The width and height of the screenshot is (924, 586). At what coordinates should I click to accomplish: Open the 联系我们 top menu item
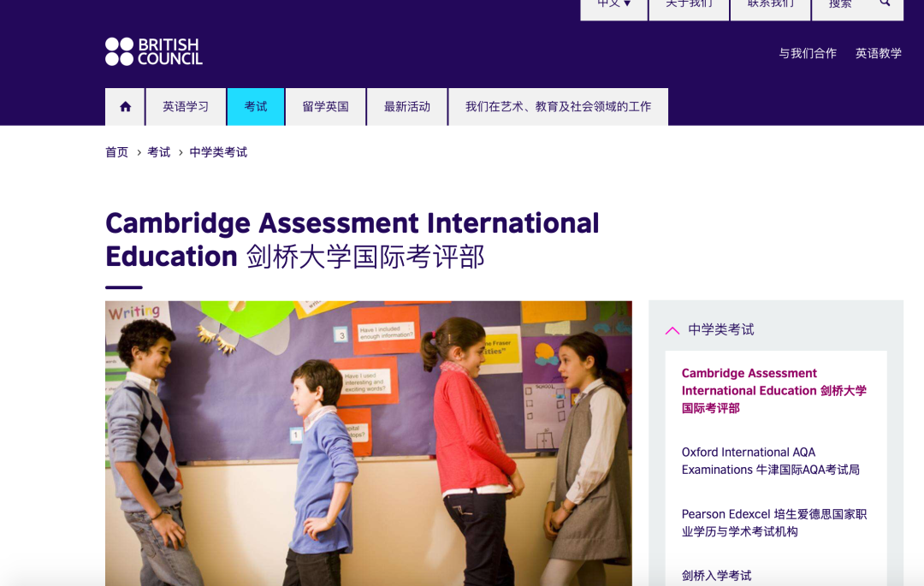770,5
